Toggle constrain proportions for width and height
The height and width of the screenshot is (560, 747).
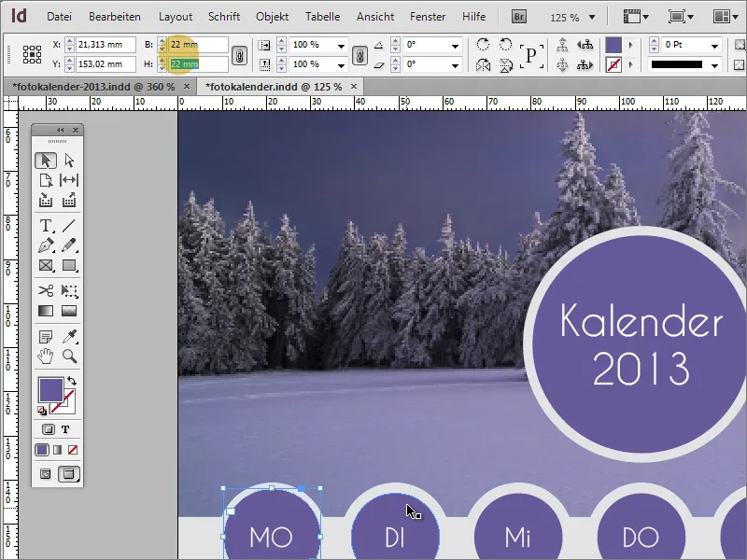coord(239,56)
